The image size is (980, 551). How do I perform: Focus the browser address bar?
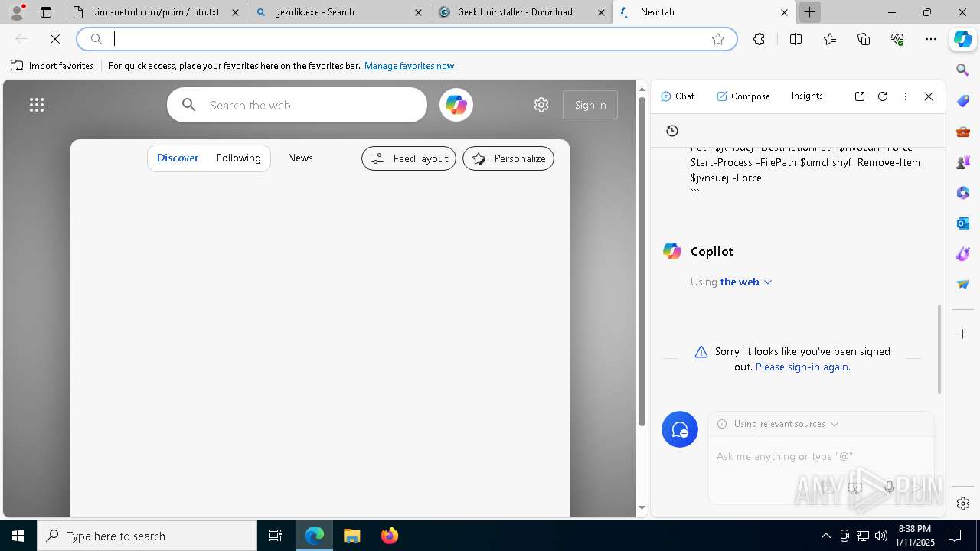pyautogui.click(x=406, y=39)
